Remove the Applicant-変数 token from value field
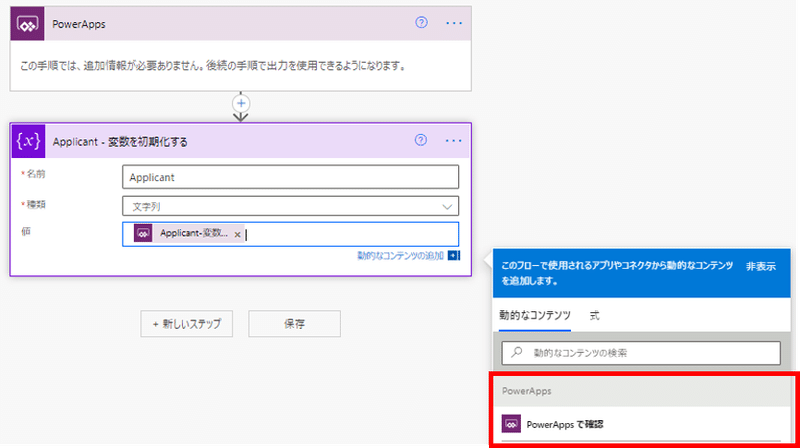The image size is (800, 448). [237, 235]
